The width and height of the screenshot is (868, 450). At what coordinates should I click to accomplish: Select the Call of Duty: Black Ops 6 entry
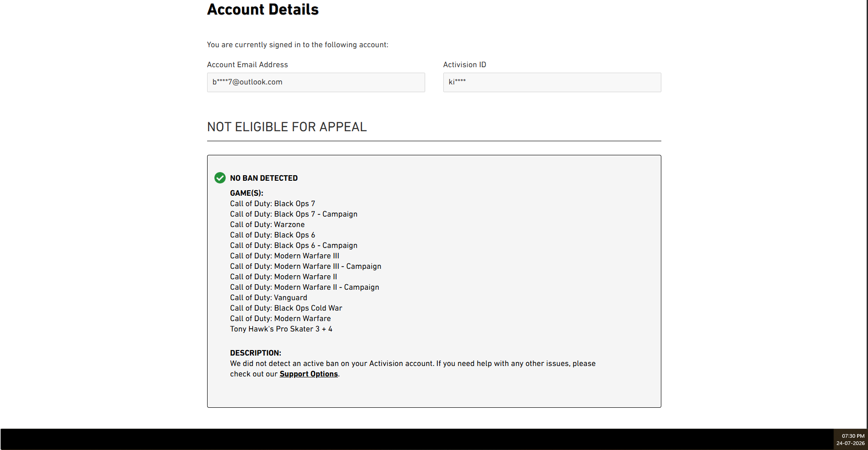pyautogui.click(x=273, y=235)
